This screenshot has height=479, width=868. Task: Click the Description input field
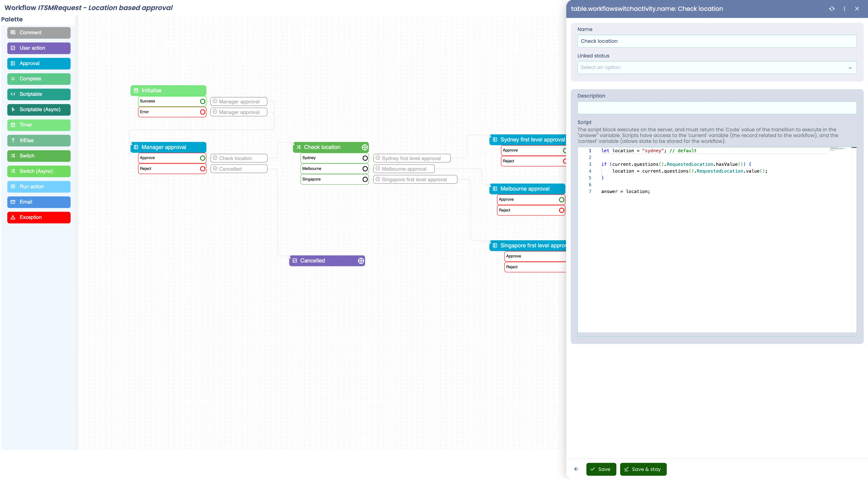pos(717,108)
